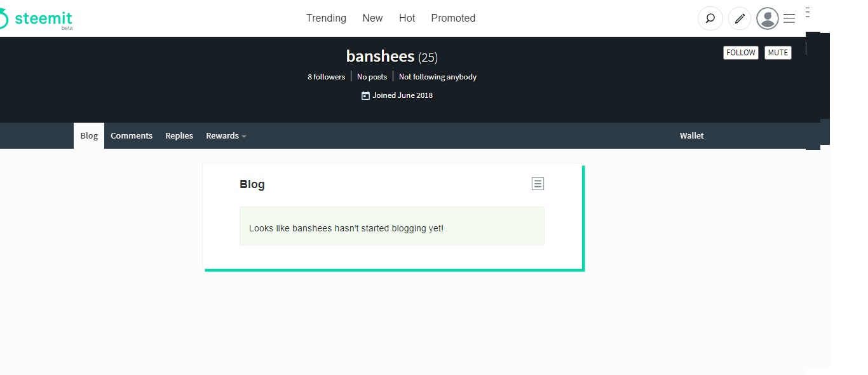
Task: Open the Replies tab
Action: tap(179, 136)
